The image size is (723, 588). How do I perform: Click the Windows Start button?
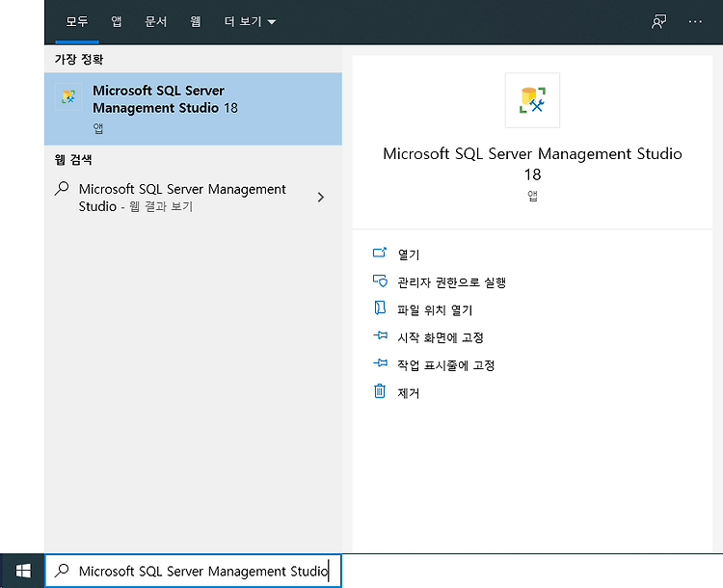click(x=22, y=571)
